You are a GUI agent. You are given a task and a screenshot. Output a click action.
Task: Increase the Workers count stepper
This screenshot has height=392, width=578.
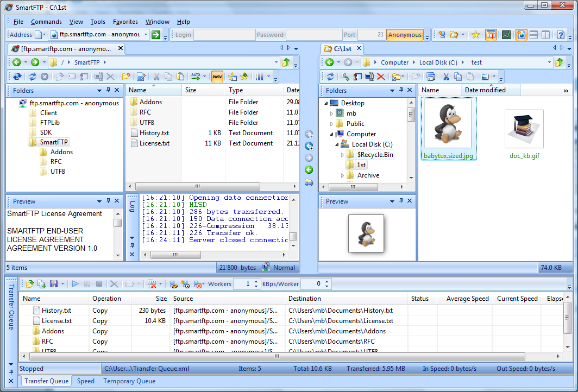257,281
